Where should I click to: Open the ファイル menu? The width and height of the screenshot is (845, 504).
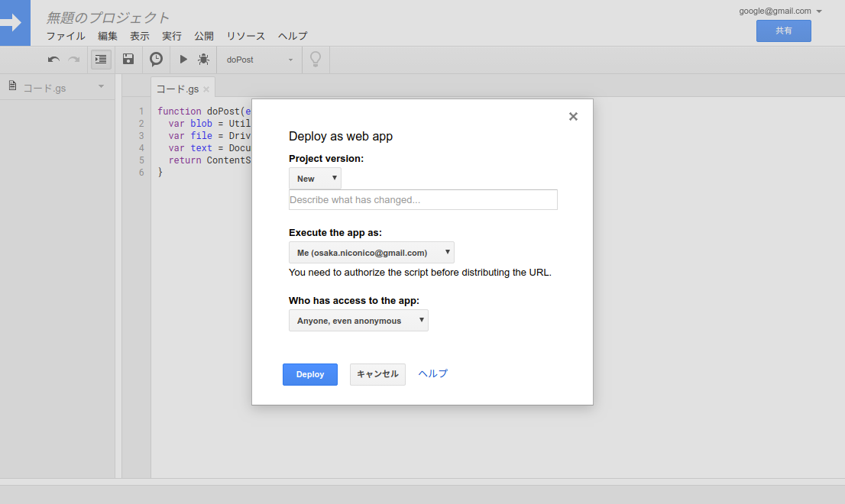coord(66,35)
